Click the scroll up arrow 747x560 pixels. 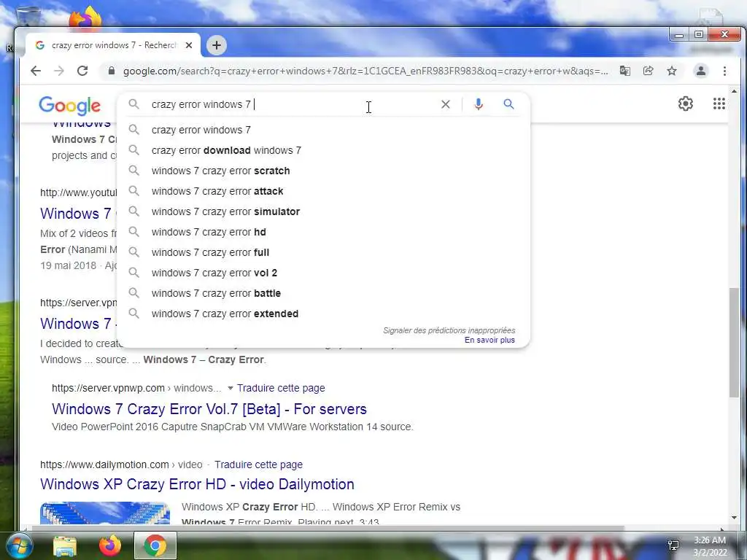(734, 91)
